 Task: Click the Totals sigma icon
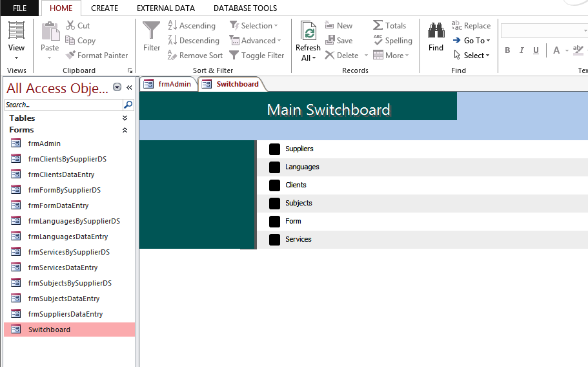point(378,25)
